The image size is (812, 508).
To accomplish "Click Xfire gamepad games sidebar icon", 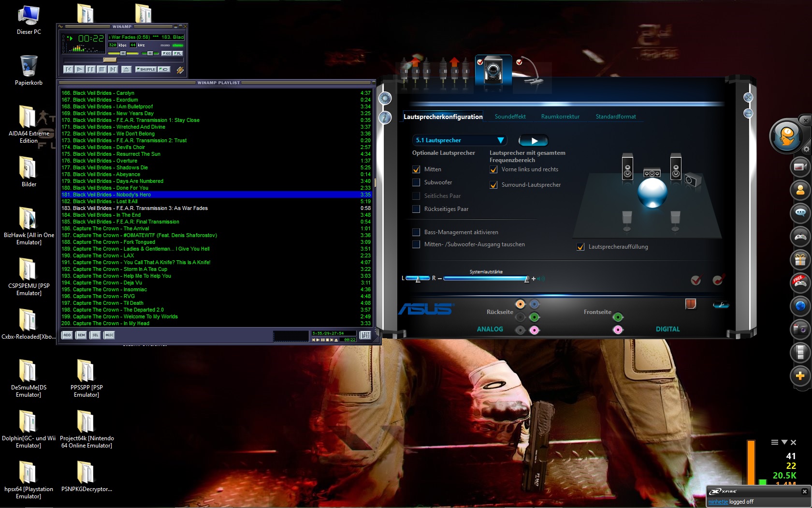I will (x=800, y=237).
